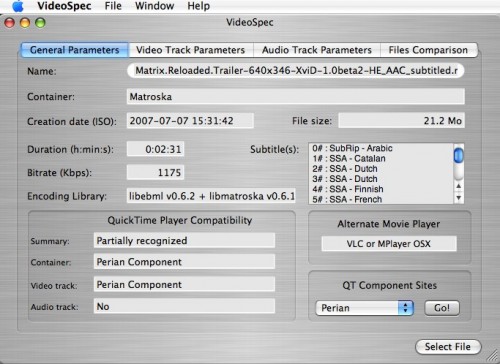This screenshot has height=364, width=500.
Task: Click the file size value 21.2 Mo
Action: (401, 120)
